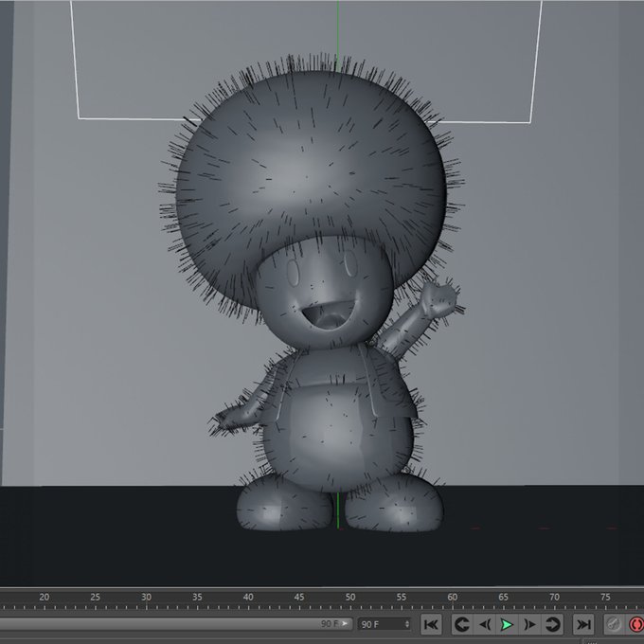Play the animation forward

(x=507, y=624)
